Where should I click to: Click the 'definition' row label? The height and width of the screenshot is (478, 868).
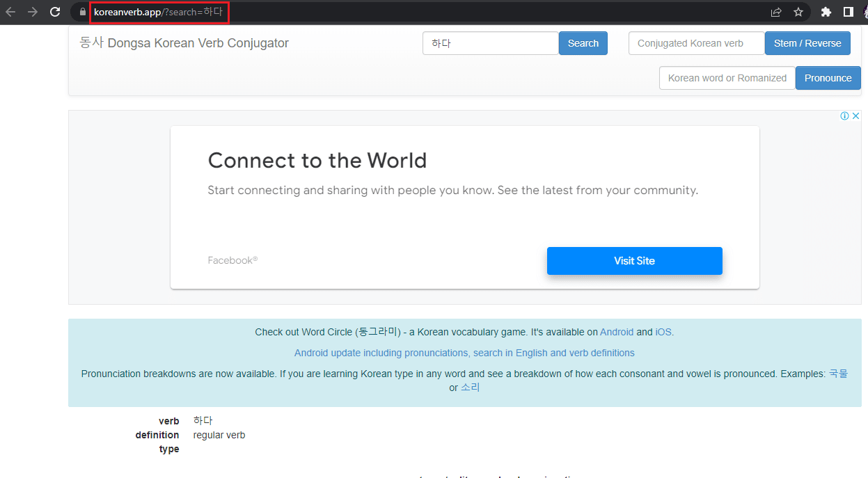tap(157, 435)
